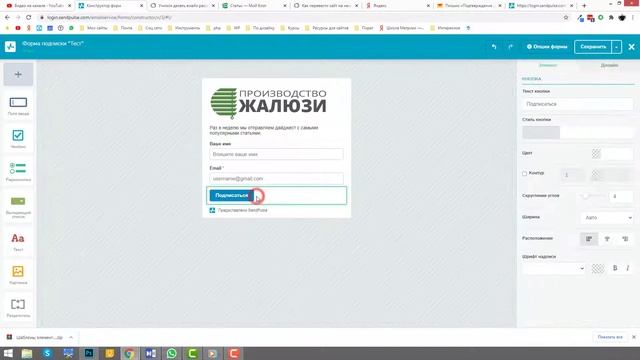Image resolution: width=640 pixels, height=360 pixels.
Task: Align the button to the right
Action: pos(625,239)
